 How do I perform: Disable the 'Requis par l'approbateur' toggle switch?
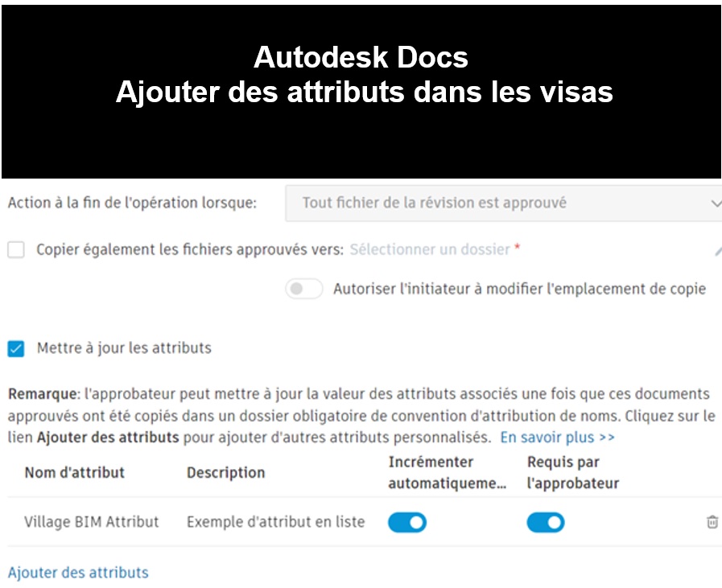pos(546,523)
